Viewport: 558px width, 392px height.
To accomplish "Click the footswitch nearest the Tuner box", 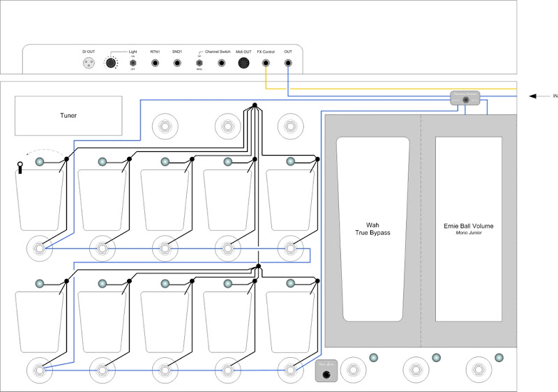I will pos(165,126).
